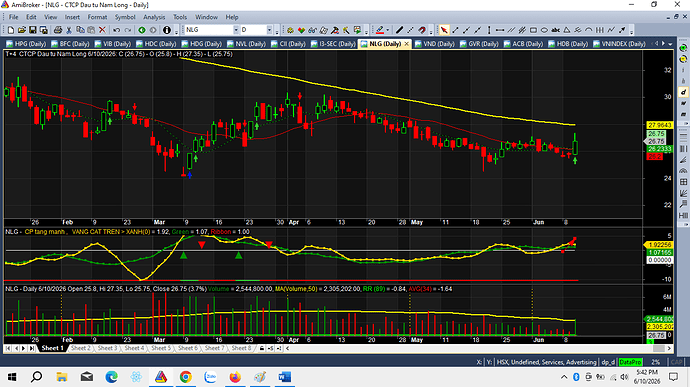The width and height of the screenshot is (690, 387).
Task: Click the New document icon
Action: 11,30
